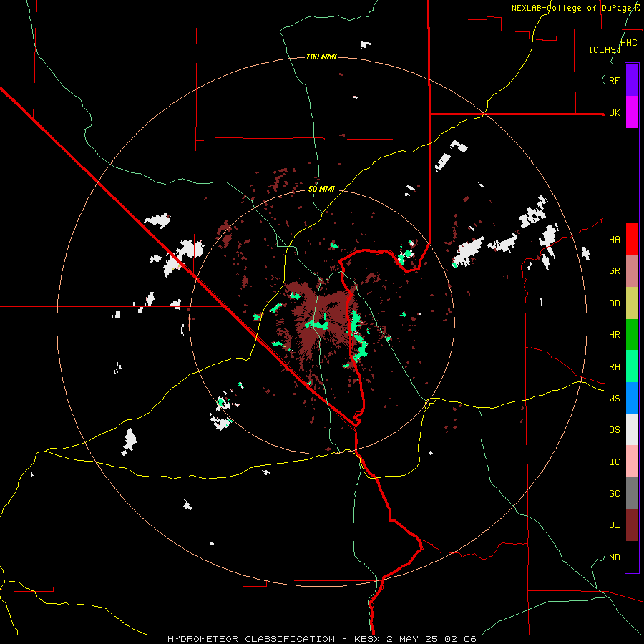Image resolution: width=644 pixels, height=644 pixels.
Task: Click the HA red legend swatch
Action: 632,239
